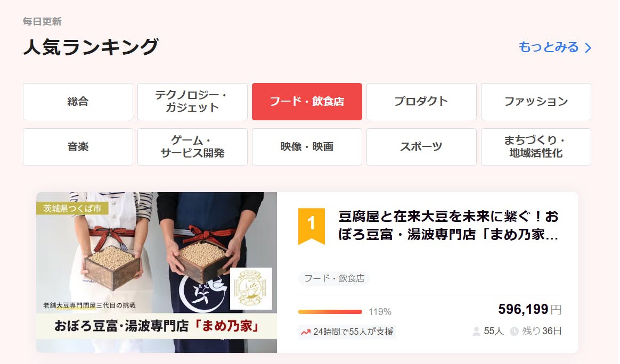This screenshot has height=364, width=620.
Task: Switch to the プロダクト tab
Action: [421, 102]
